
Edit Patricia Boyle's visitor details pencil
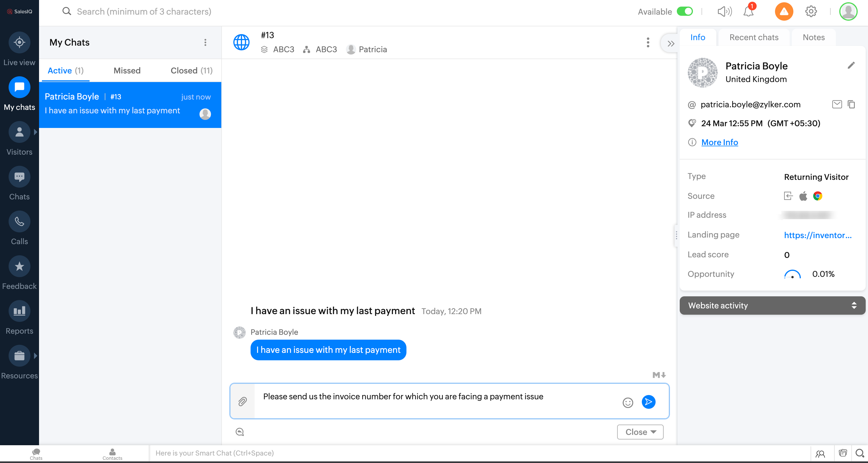[x=851, y=65]
